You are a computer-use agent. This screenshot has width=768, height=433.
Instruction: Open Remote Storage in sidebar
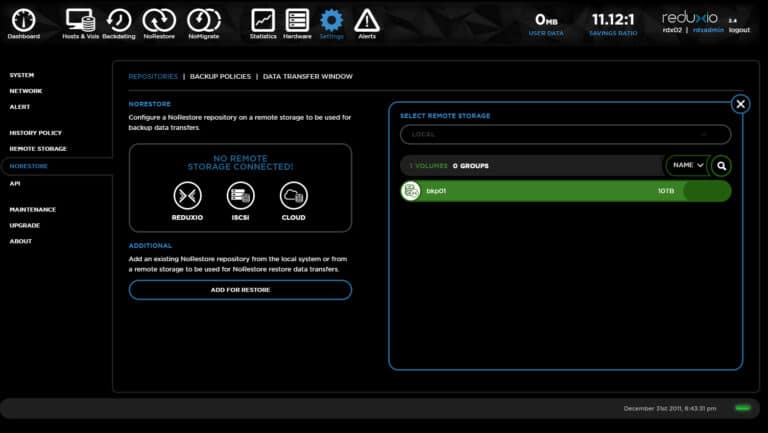(x=38, y=148)
